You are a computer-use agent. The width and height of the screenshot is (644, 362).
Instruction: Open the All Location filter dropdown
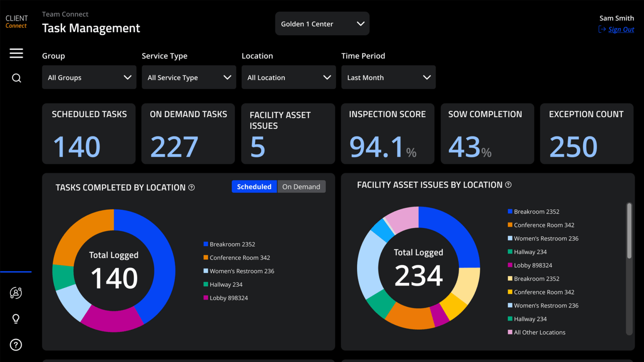[x=288, y=78]
